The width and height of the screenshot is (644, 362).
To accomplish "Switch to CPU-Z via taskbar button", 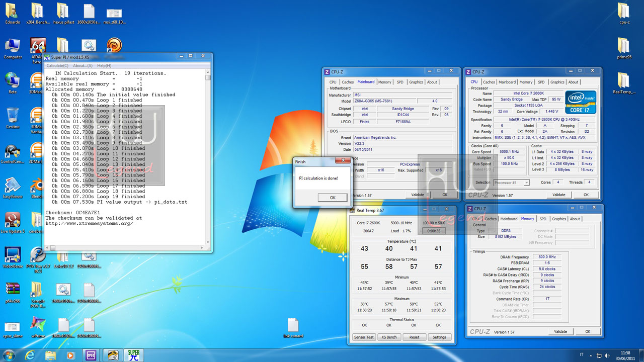I will tap(92, 355).
